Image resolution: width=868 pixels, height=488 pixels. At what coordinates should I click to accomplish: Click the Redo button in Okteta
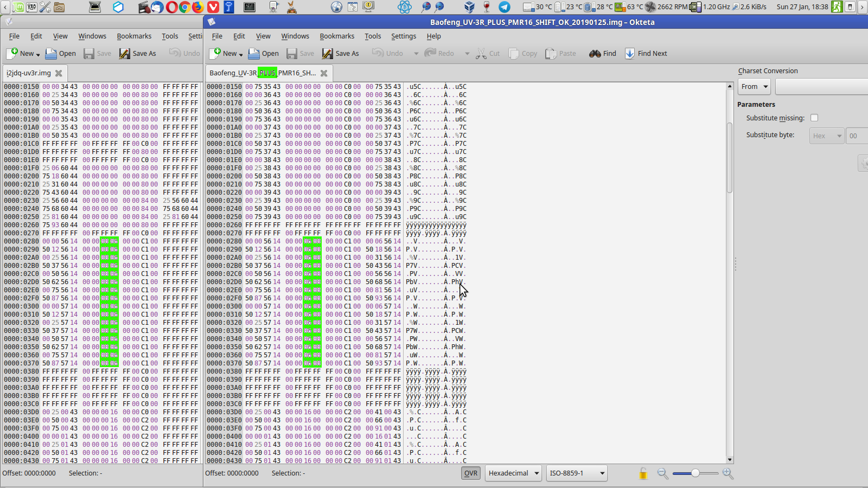tap(439, 53)
